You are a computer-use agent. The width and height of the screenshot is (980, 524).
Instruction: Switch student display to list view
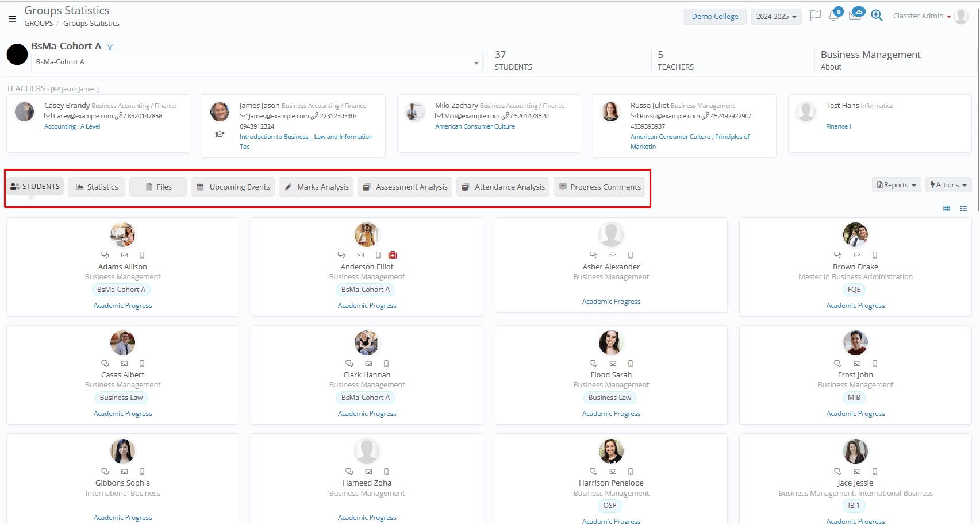963,209
